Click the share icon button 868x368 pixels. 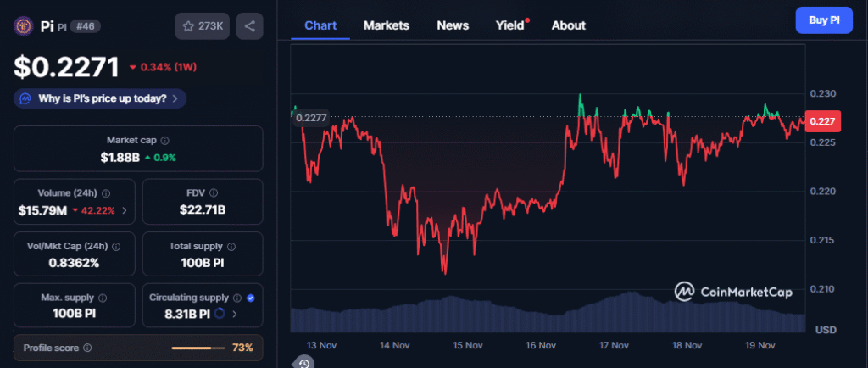coord(249,26)
